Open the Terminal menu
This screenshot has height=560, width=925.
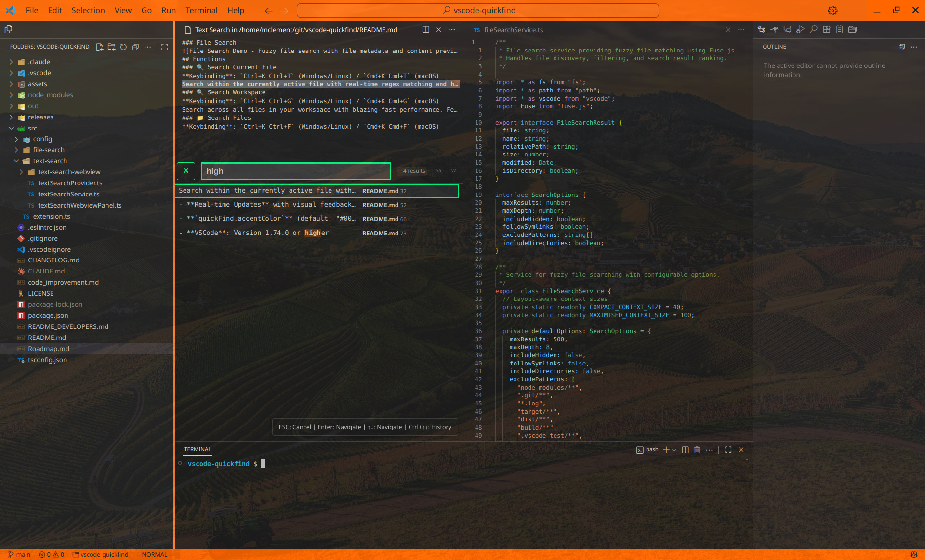[201, 10]
